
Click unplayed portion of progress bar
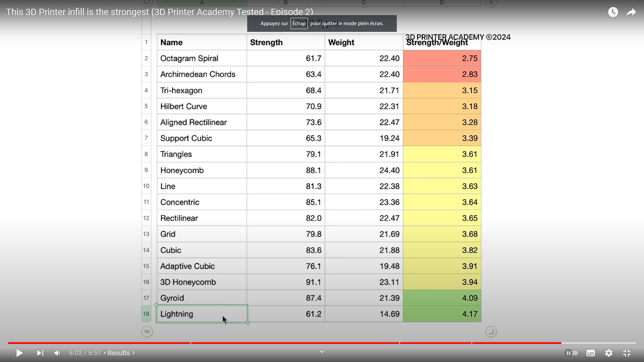click(599, 343)
